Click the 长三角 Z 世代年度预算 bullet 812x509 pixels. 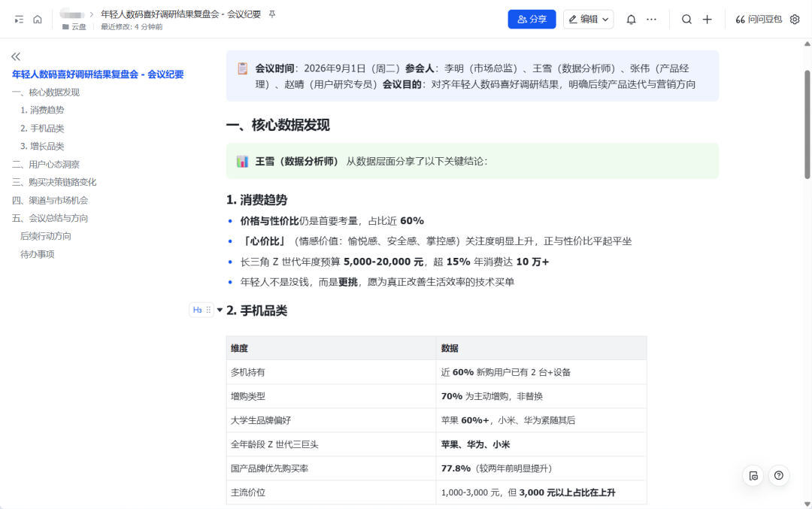[394, 262]
